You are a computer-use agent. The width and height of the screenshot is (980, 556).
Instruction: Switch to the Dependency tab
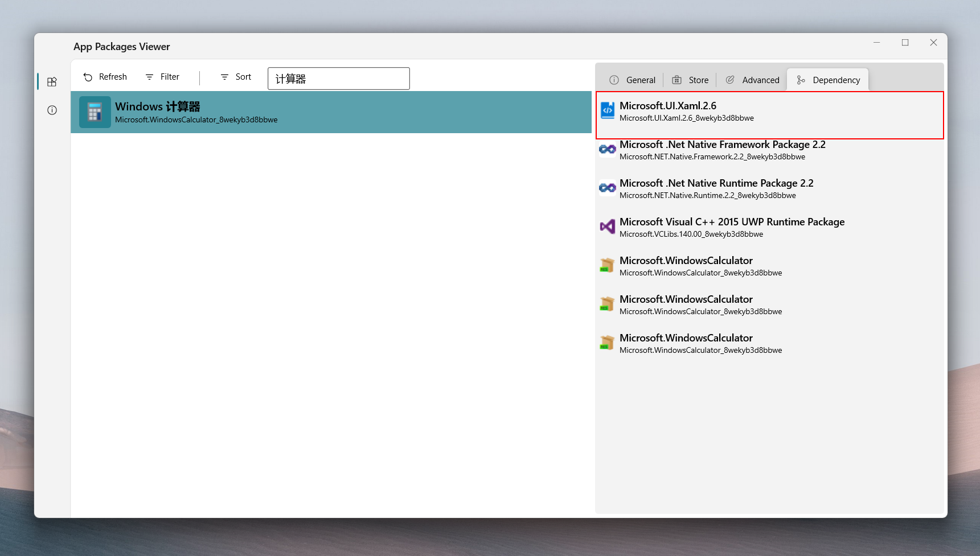coord(828,80)
